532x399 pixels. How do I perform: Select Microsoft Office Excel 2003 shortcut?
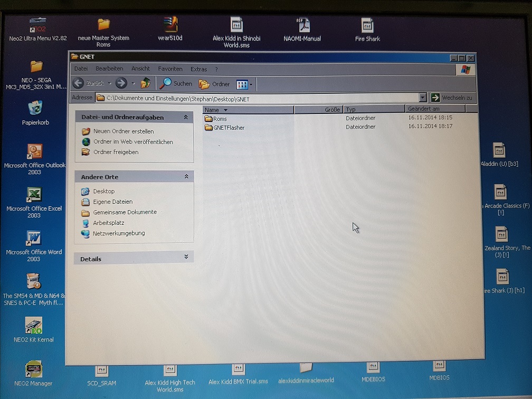click(x=34, y=203)
